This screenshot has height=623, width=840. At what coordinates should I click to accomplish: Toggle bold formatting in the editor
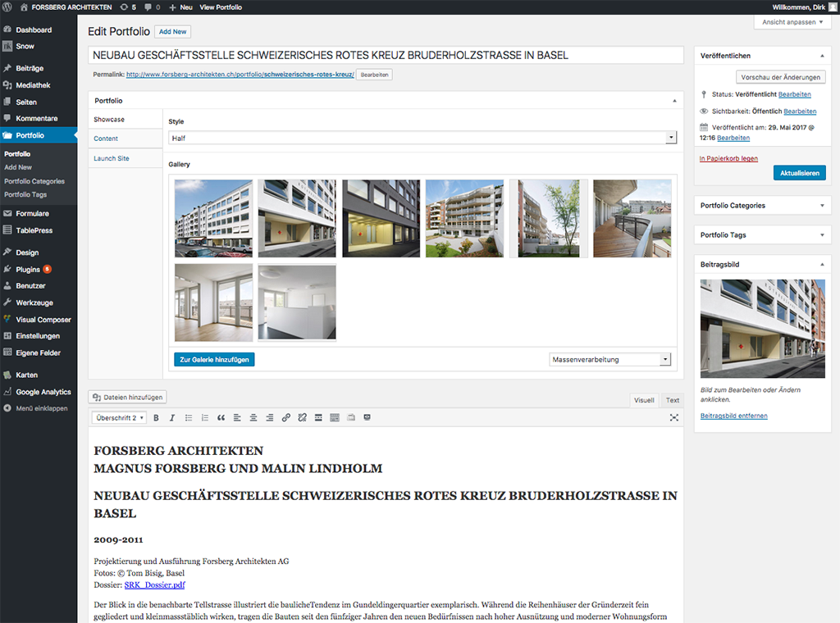click(156, 418)
